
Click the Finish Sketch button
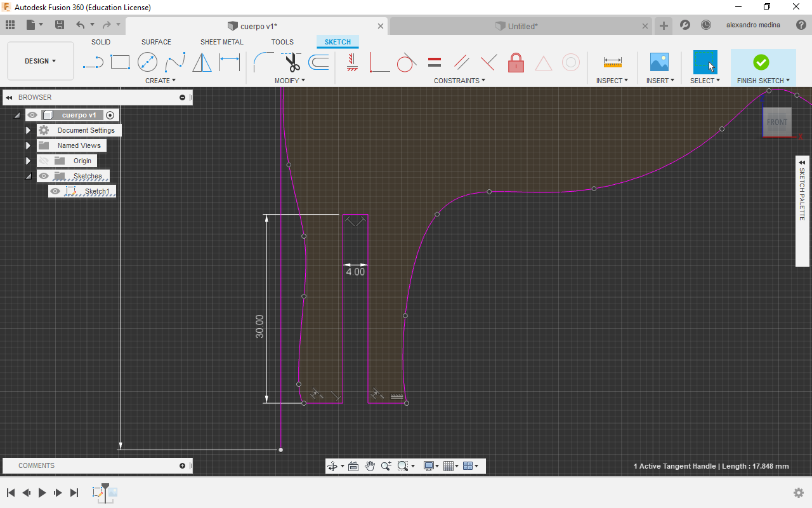click(761, 62)
